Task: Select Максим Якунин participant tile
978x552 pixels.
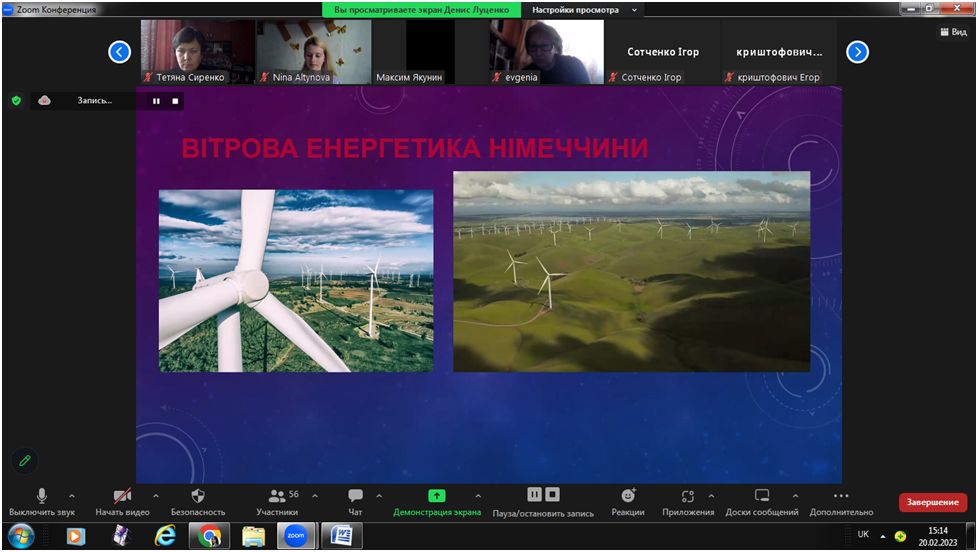Action: click(x=430, y=52)
